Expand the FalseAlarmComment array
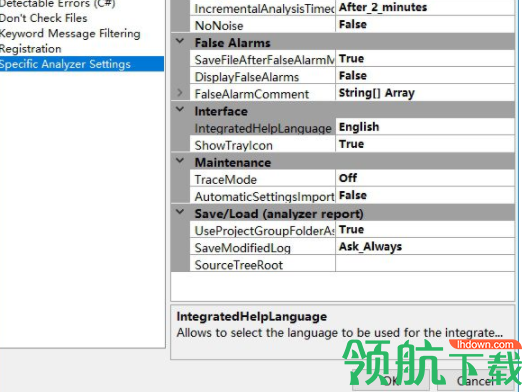522x392 pixels. (x=180, y=93)
